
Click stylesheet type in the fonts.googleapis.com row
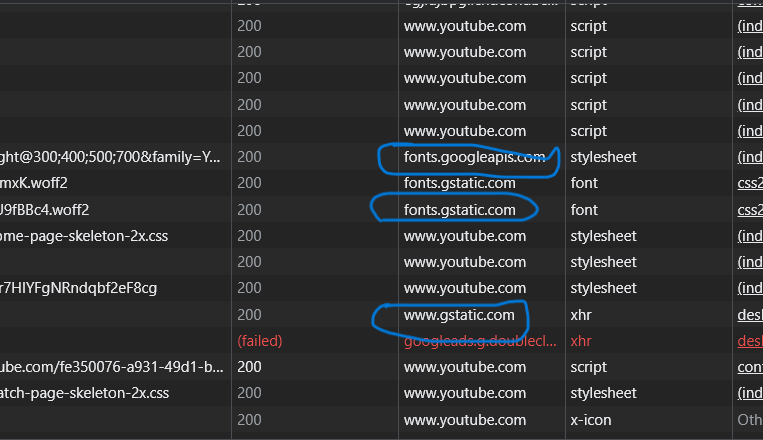[x=603, y=157]
